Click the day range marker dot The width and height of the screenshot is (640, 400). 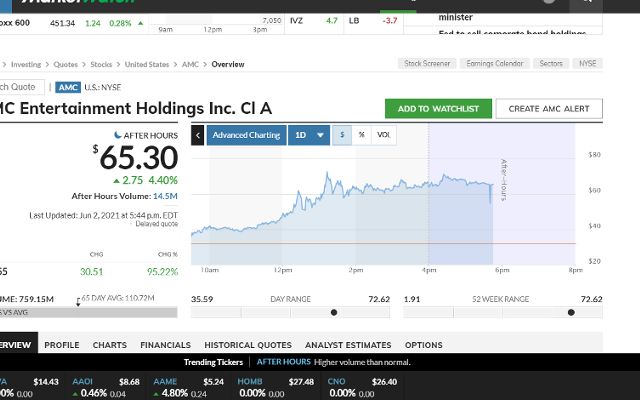(334, 313)
